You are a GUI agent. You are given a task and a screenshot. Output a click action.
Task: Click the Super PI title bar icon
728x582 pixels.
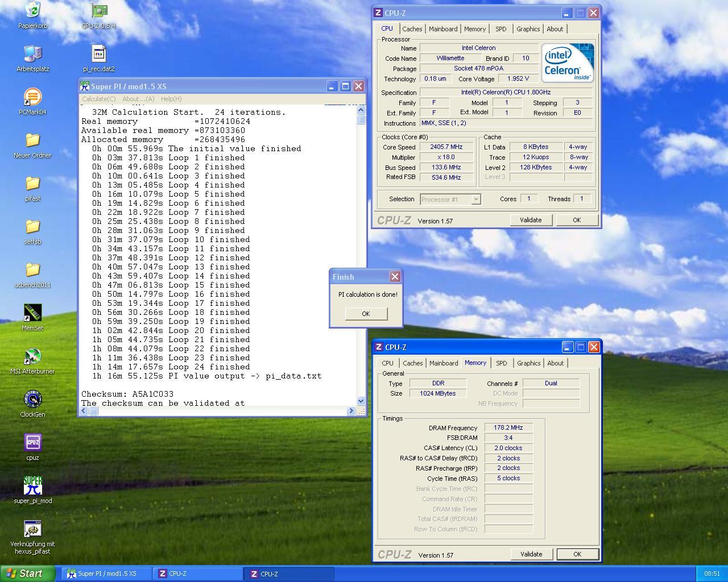click(85, 86)
